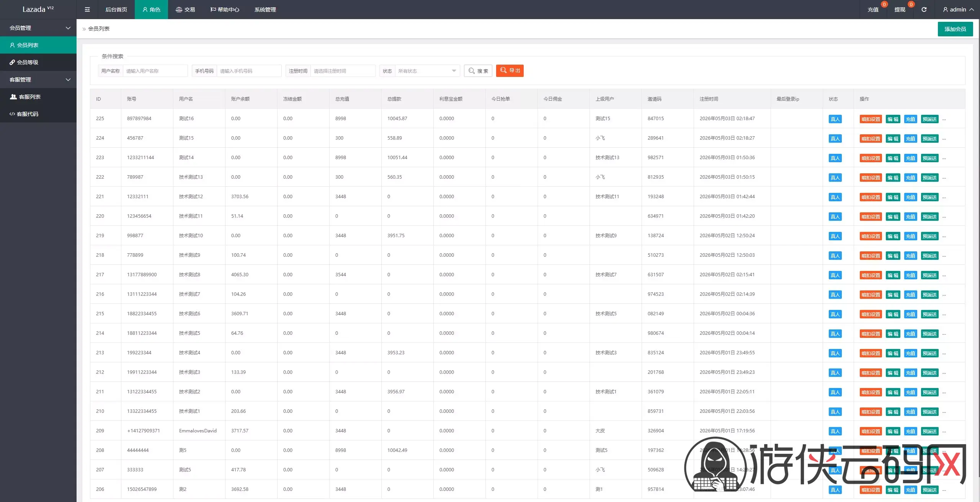980x502 pixels.
Task: Toggle the 真人 status for user 测试16
Action: 835,119
